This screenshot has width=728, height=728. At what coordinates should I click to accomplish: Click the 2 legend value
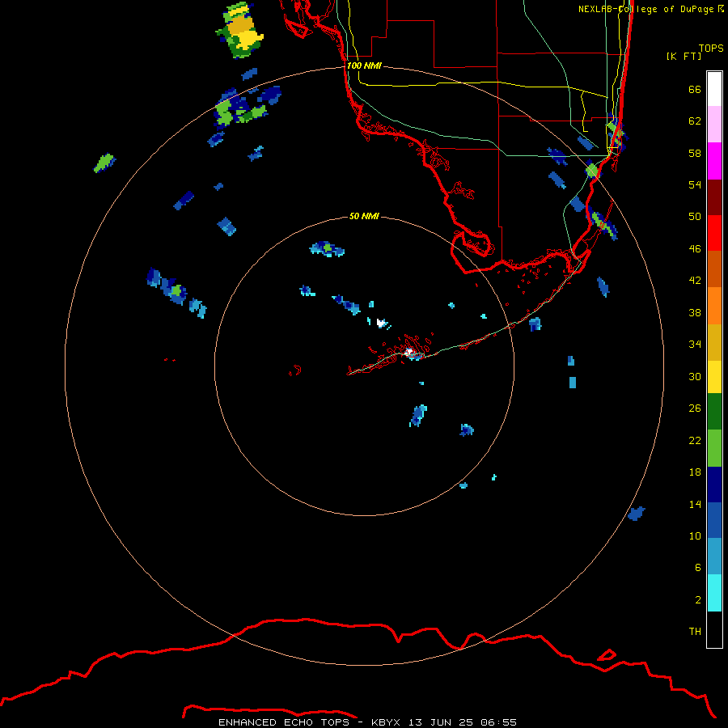tap(698, 600)
